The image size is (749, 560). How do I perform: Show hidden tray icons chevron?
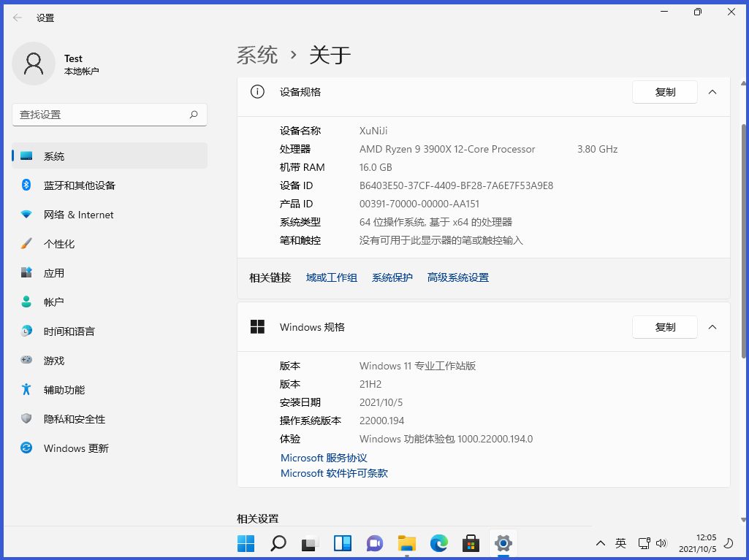coord(601,543)
